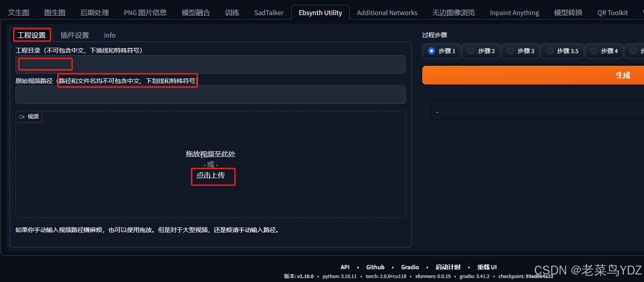Click the orange 生成 button
Screen dimensions: 644x282
coord(533,75)
